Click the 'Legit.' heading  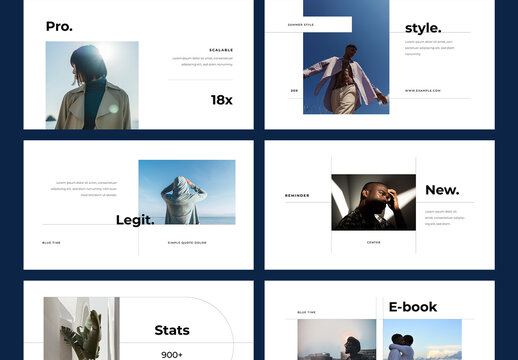[x=135, y=220]
